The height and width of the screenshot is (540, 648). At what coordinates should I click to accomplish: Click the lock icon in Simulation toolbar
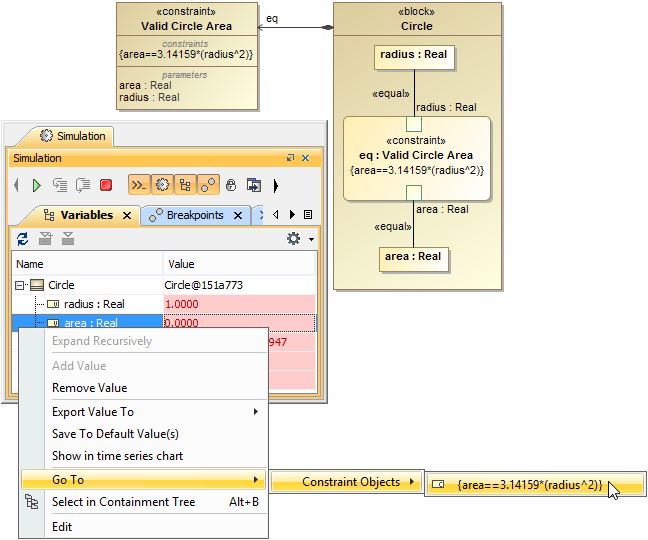pos(231,185)
